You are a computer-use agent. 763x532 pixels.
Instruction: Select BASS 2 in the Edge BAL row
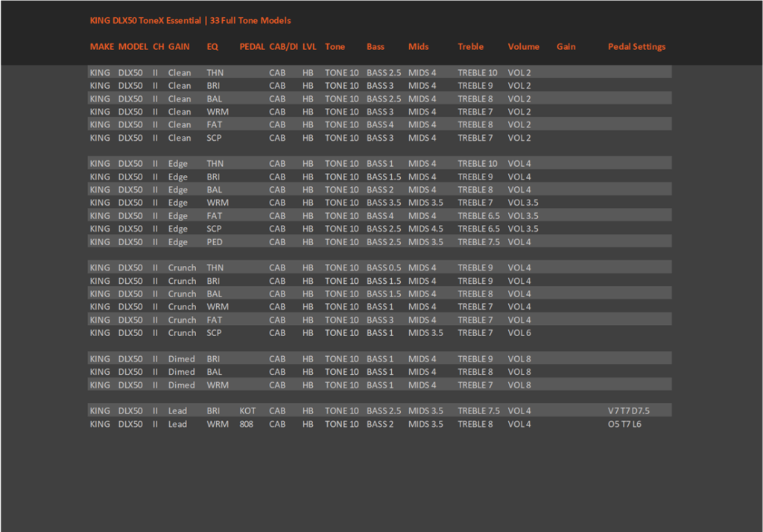(x=379, y=190)
